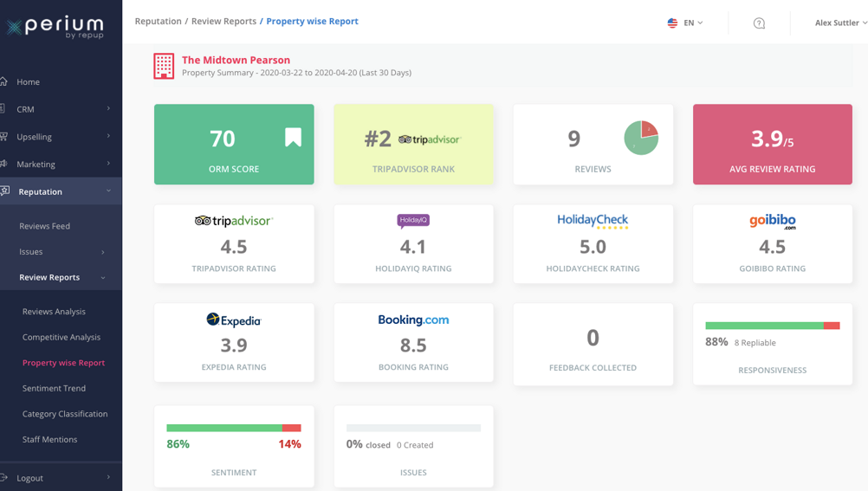Go to Competitive Analysis page

click(x=62, y=337)
